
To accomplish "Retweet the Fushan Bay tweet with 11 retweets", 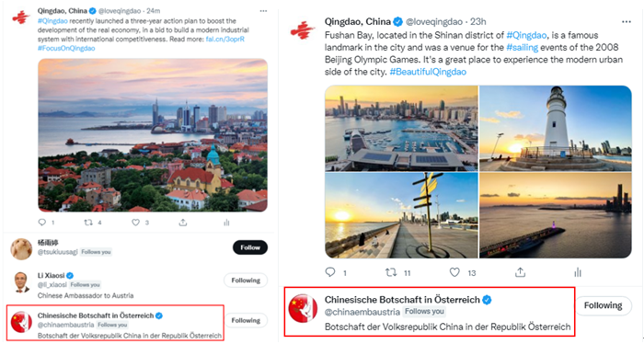I will click(x=391, y=272).
